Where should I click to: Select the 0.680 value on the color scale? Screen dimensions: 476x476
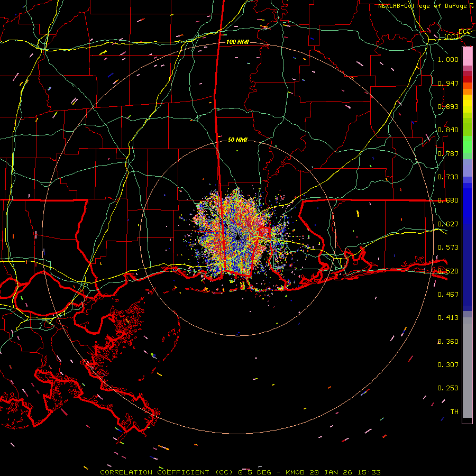[x=448, y=200]
